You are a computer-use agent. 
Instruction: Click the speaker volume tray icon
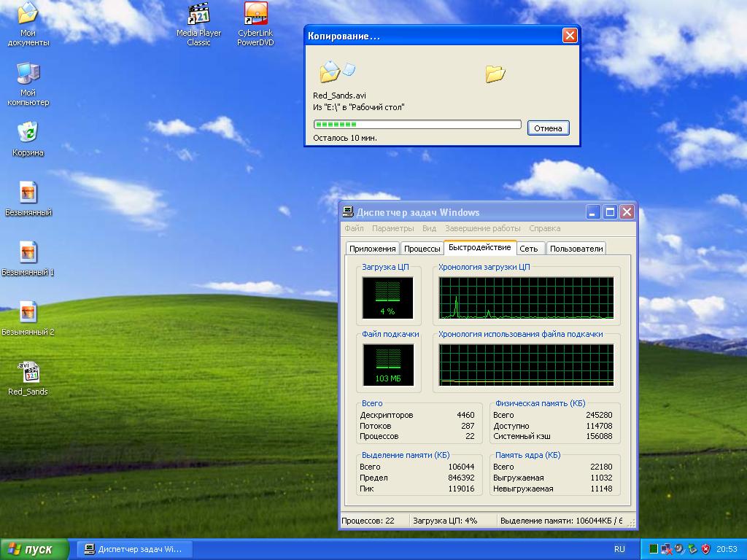679,549
